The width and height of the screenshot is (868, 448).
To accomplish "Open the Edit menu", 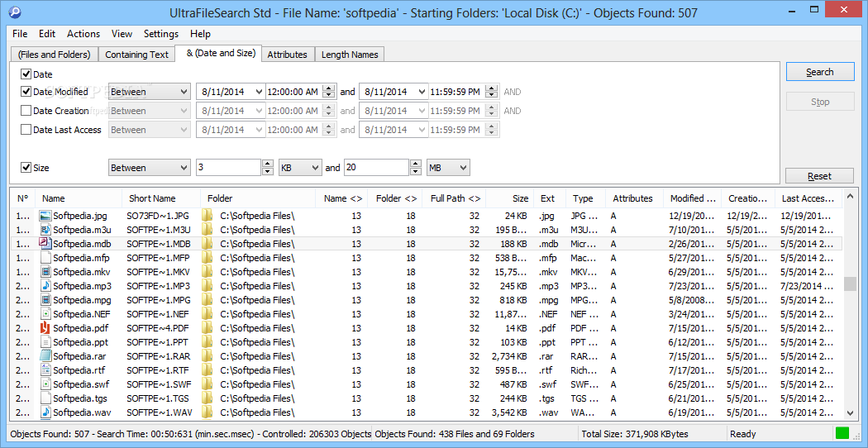I will (x=47, y=34).
